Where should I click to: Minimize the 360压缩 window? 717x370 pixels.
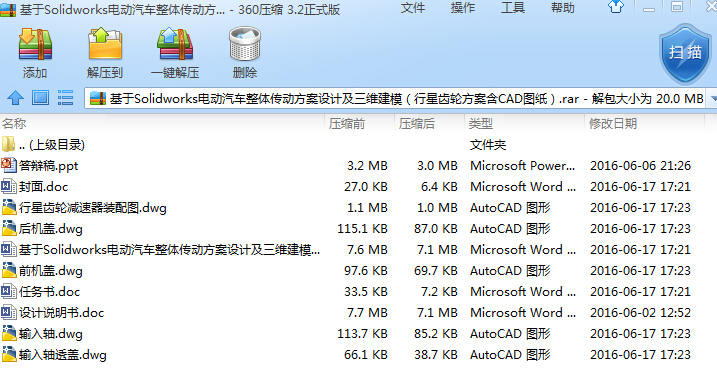[x=648, y=8]
